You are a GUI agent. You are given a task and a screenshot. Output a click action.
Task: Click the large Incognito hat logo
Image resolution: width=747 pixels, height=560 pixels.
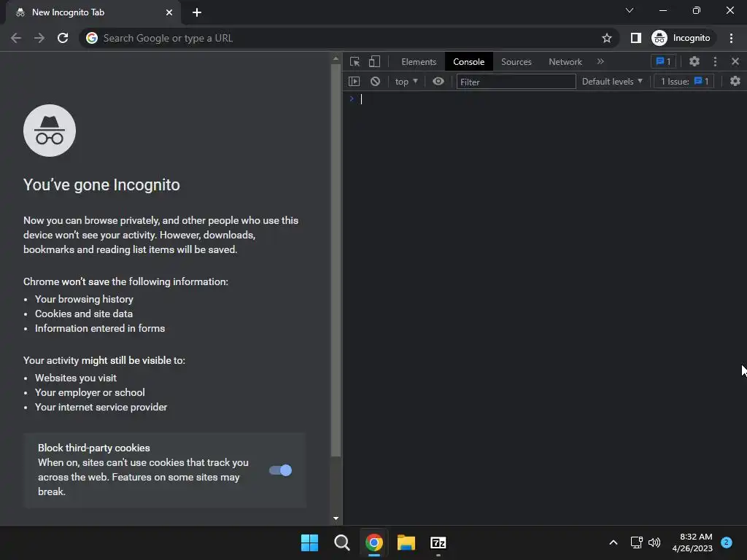[50, 131]
